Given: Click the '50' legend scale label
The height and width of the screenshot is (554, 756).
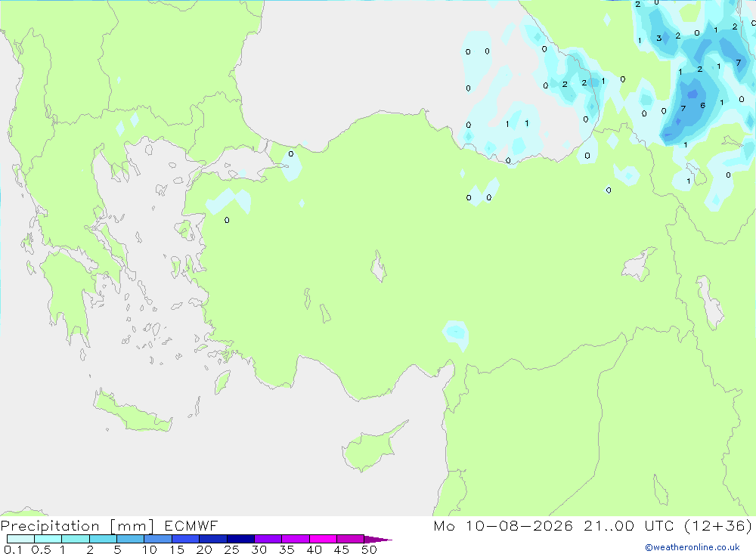Looking at the screenshot, I should pos(369,549).
